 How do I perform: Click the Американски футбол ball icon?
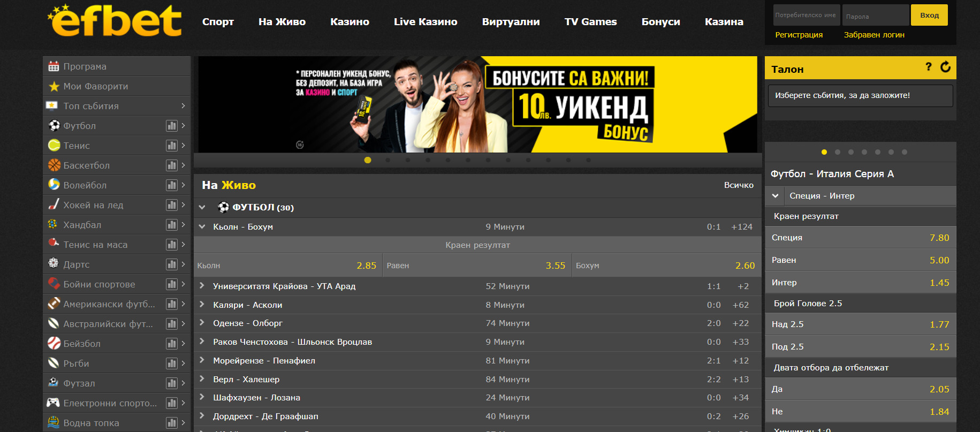click(54, 304)
